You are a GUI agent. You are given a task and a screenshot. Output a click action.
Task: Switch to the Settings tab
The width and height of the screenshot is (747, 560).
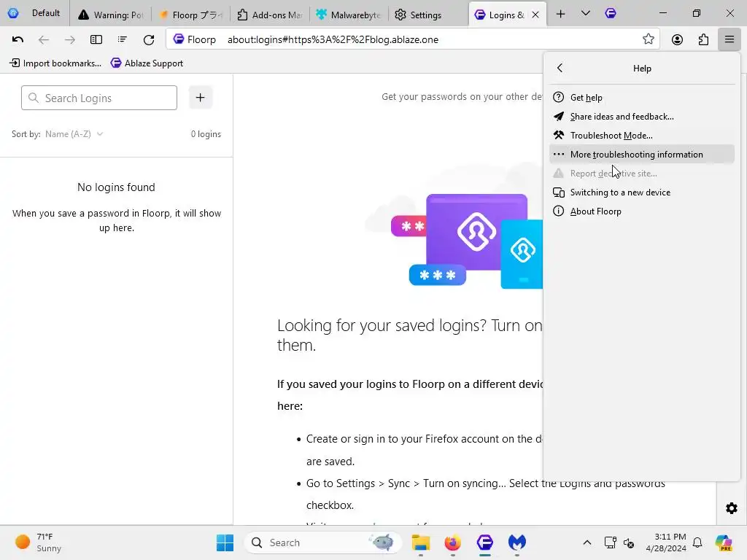coord(427,15)
